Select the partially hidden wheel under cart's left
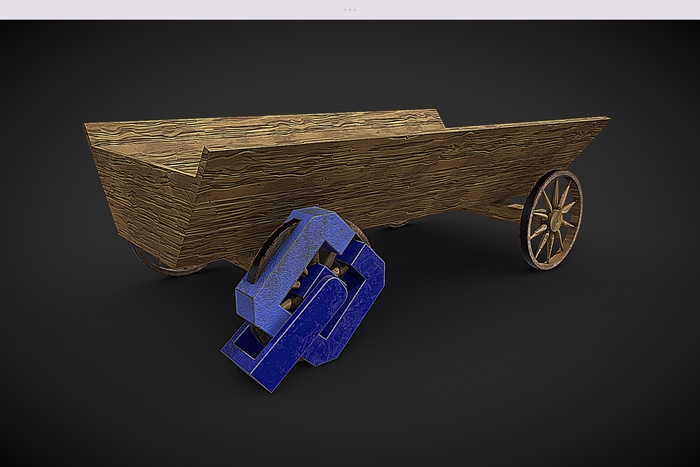700x467 pixels. pyautogui.click(x=160, y=264)
